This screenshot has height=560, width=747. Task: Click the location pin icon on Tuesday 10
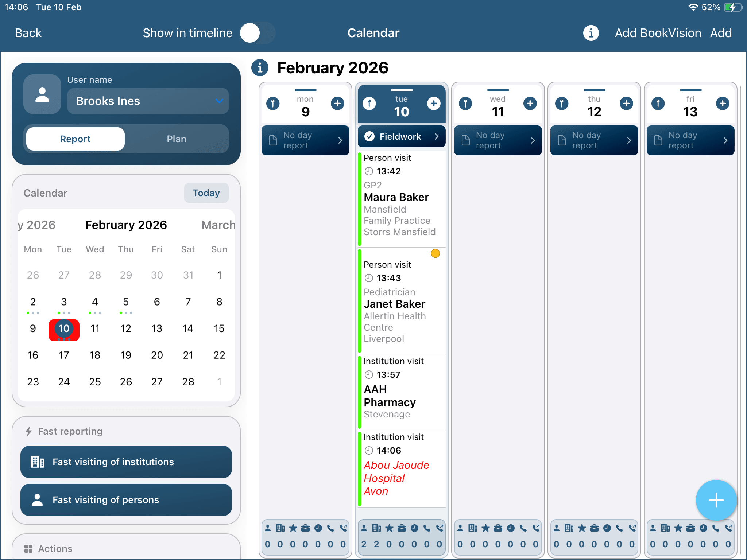pos(369,104)
